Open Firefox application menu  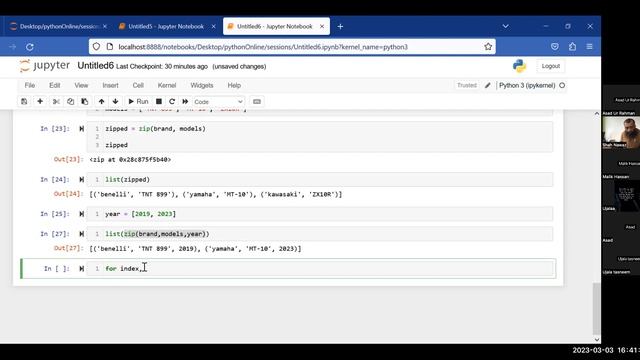(x=589, y=47)
